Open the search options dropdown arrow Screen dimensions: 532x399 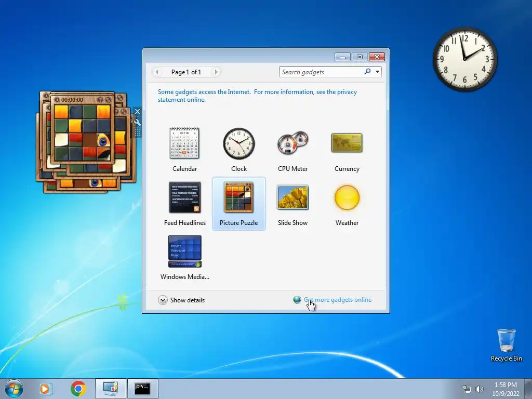377,72
